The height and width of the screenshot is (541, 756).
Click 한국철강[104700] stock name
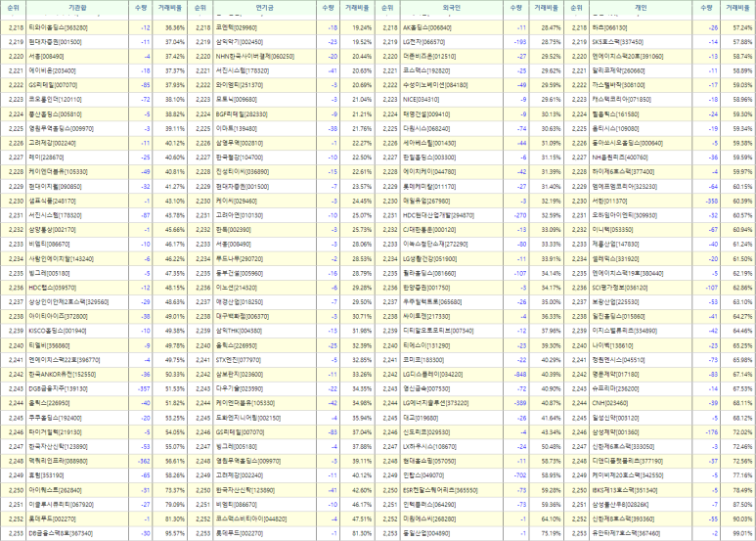[x=240, y=158]
